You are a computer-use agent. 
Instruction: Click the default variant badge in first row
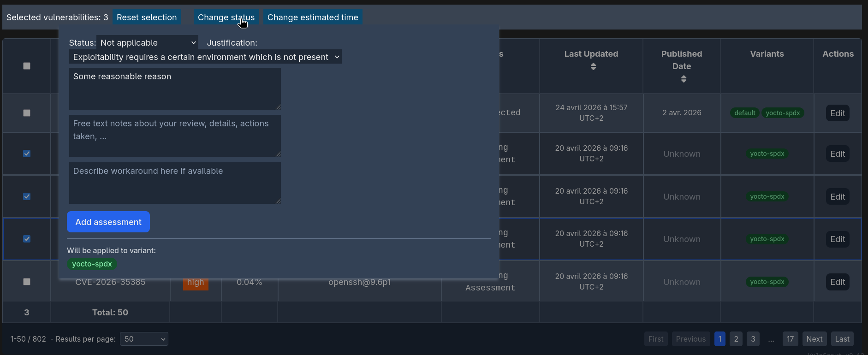coord(745,113)
